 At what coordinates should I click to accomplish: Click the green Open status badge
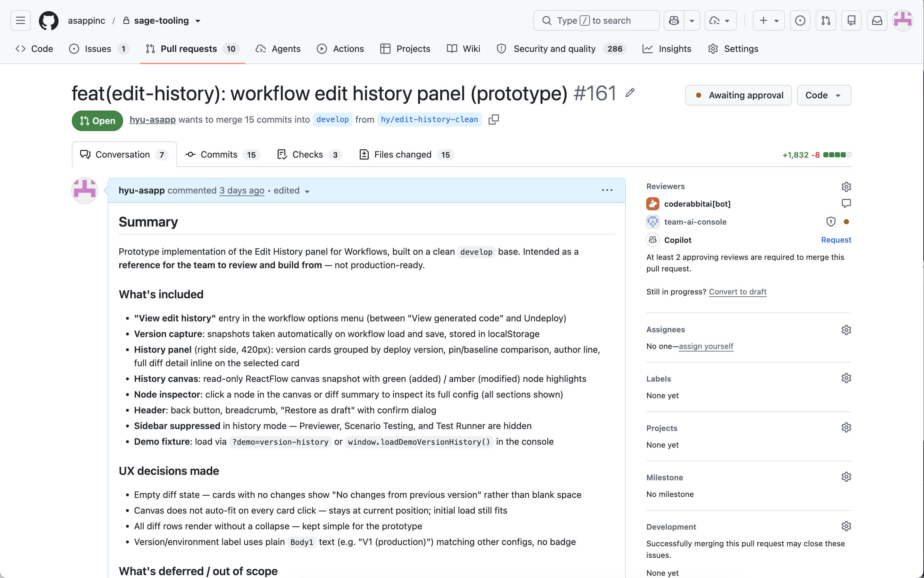point(97,121)
